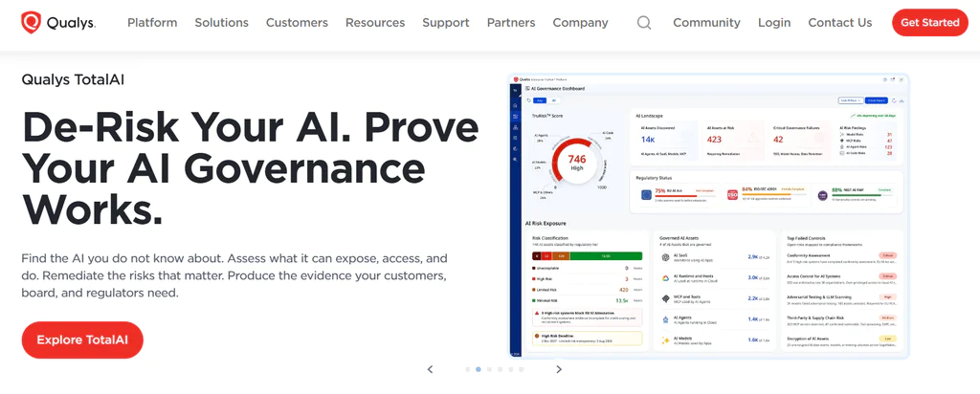The image size is (980, 394).
Task: Open the Contact Us link
Action: coord(840,23)
